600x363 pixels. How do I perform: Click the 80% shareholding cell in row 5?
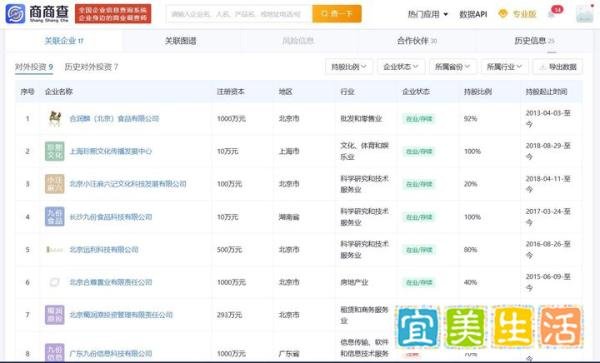(x=470, y=250)
